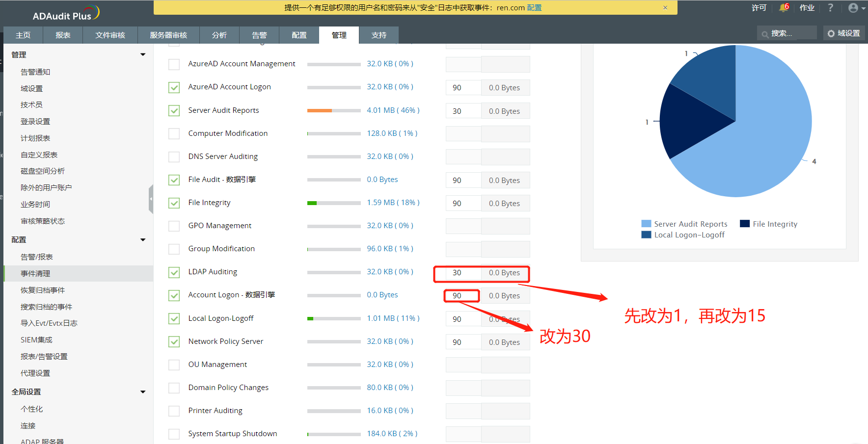Viewport: 868px width, 444px height.
Task: Open SIEM集成 in the sidebar
Action: tap(36, 340)
